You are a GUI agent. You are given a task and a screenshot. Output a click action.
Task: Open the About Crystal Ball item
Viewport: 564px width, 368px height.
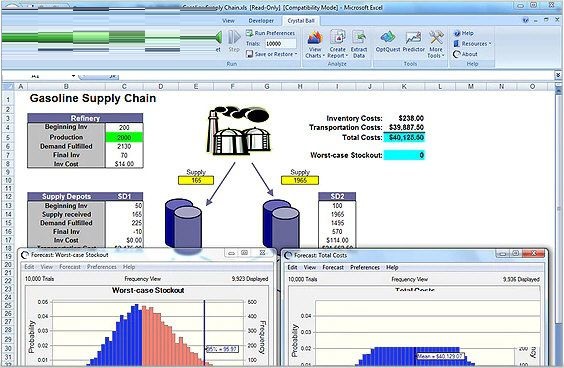[x=465, y=54]
